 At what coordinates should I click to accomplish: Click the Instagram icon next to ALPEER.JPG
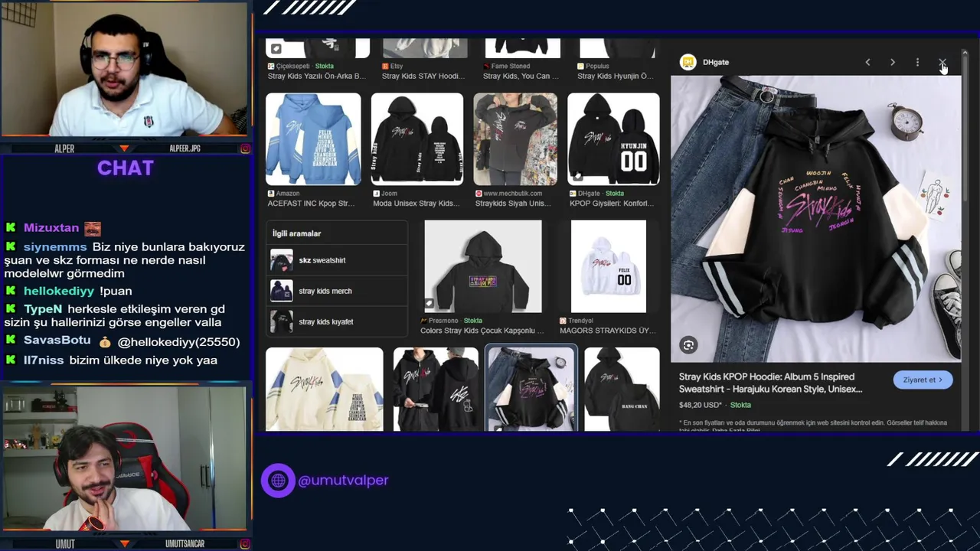(245, 148)
